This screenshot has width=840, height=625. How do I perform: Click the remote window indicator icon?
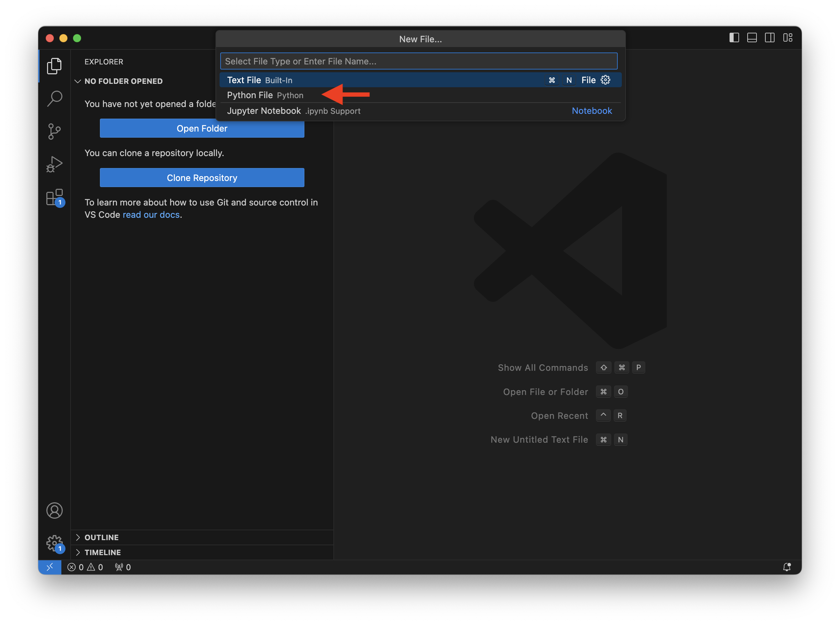[49, 567]
